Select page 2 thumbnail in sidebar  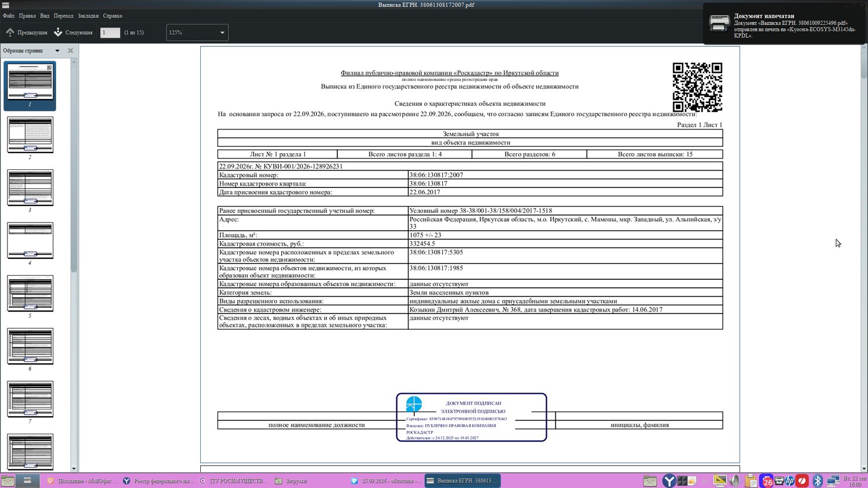pyautogui.click(x=30, y=135)
